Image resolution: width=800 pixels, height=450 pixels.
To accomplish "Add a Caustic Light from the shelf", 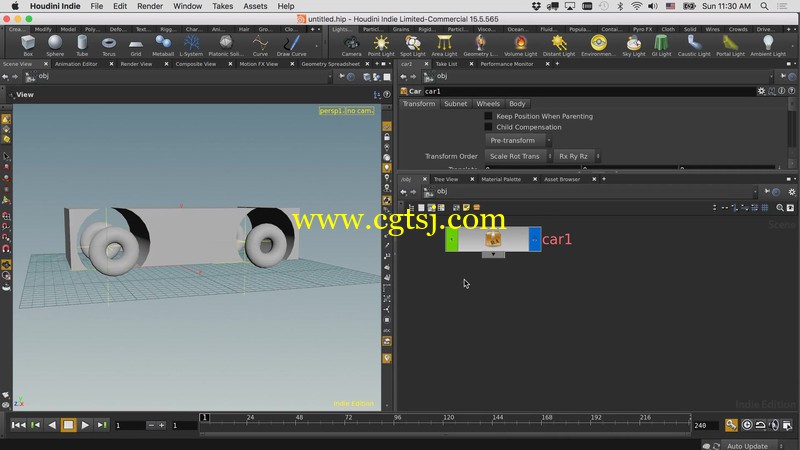I will click(x=694, y=45).
